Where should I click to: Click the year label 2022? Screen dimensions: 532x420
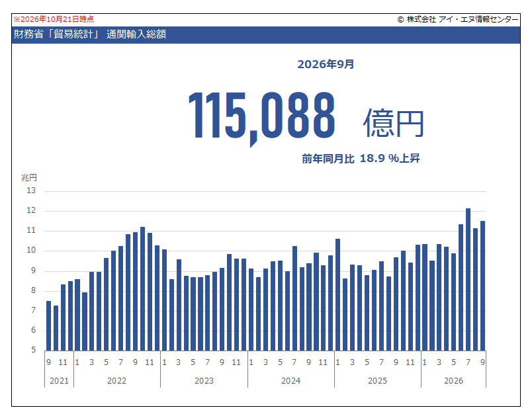pos(116,381)
